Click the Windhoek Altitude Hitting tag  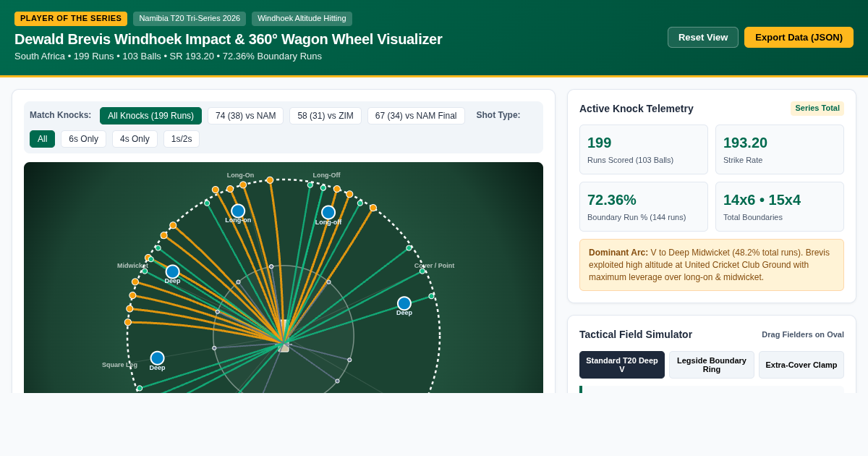click(302, 19)
